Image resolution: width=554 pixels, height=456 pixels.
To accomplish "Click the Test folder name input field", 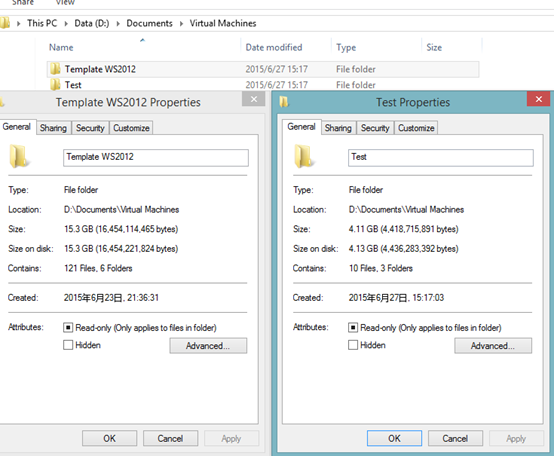I will (x=441, y=158).
